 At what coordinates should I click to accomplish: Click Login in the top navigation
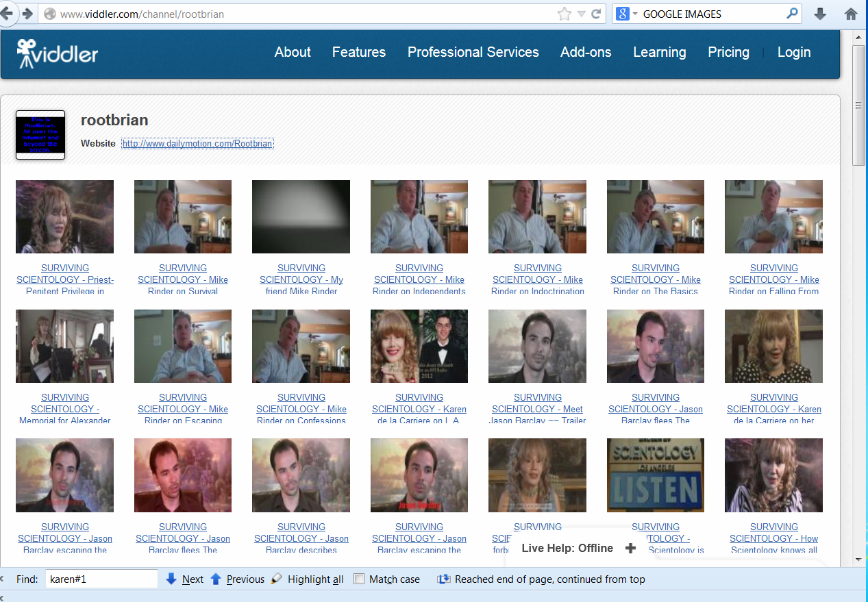pyautogui.click(x=793, y=52)
